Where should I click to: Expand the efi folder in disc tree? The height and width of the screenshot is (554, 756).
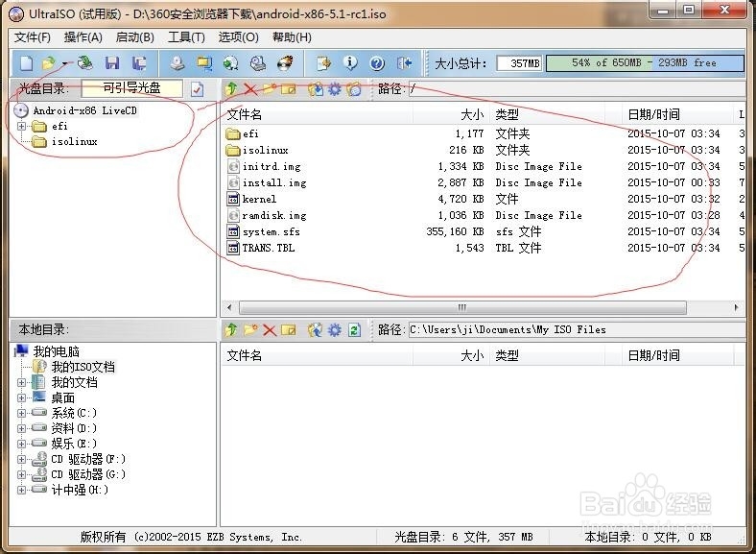(21, 126)
